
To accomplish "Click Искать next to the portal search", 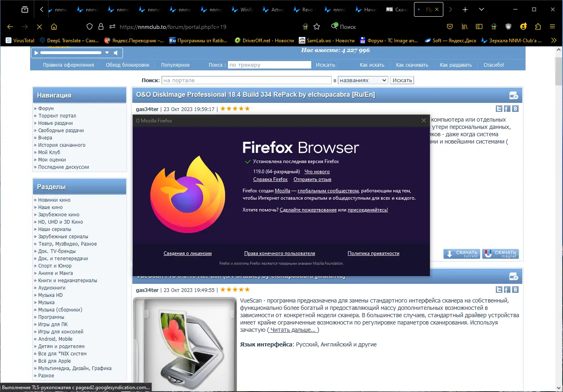I will 402,81.
